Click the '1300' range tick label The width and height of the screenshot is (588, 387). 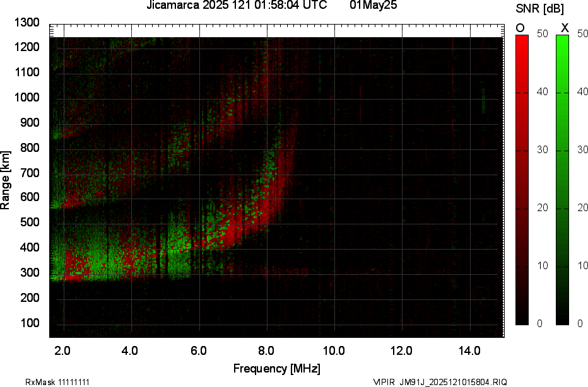(x=27, y=23)
